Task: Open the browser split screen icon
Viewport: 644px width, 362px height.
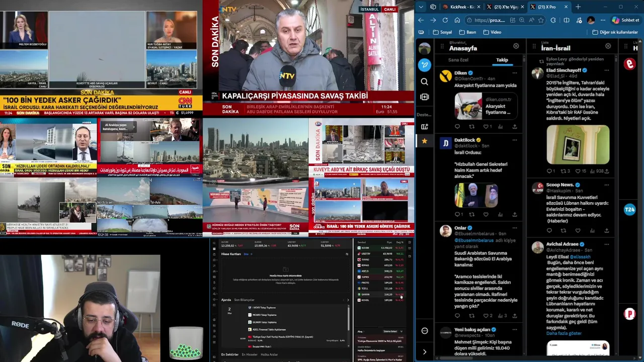Action: [x=566, y=20]
